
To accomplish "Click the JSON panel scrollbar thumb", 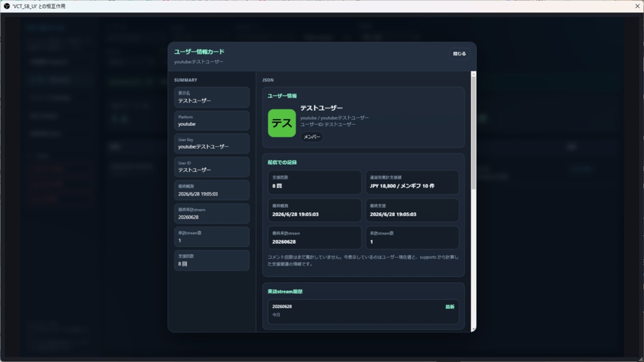I will click(474, 133).
